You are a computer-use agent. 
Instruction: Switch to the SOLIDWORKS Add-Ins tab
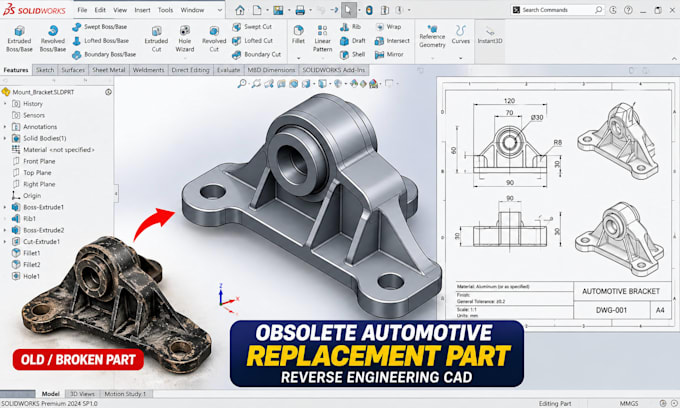(x=333, y=70)
